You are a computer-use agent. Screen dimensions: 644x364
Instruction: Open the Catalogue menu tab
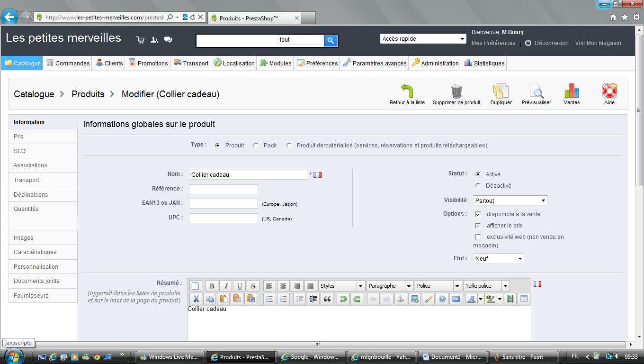pos(22,63)
